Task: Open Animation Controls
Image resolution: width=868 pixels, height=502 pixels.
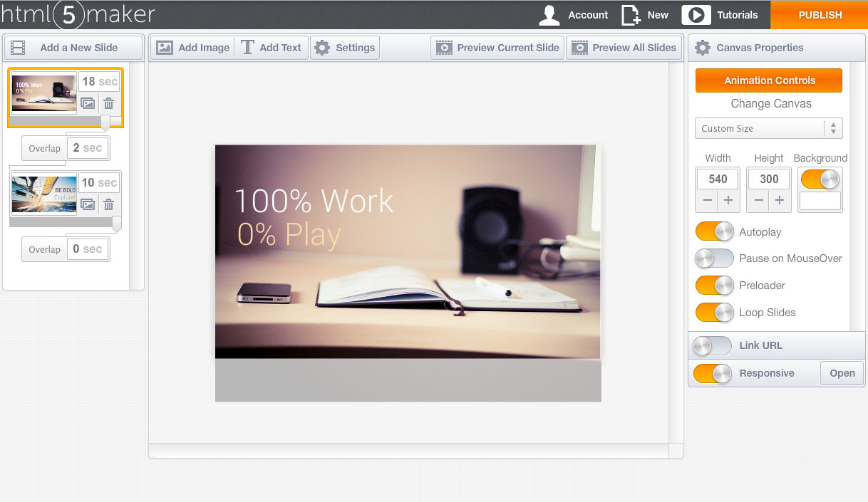Action: pos(769,80)
